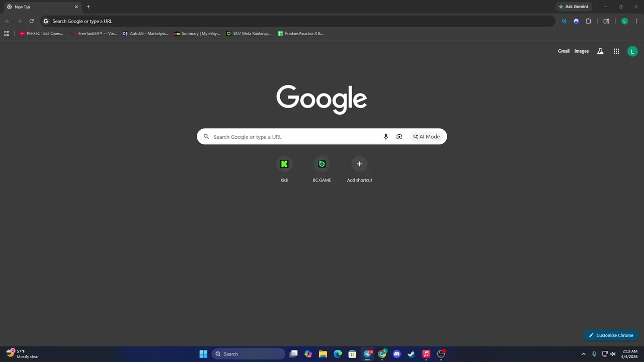Open the network icon in the system tray
Image resolution: width=644 pixels, height=362 pixels.
coord(605,354)
